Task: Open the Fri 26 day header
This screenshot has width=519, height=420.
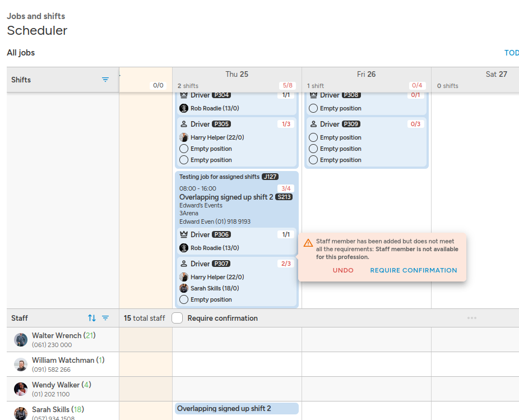Action: tap(366, 74)
